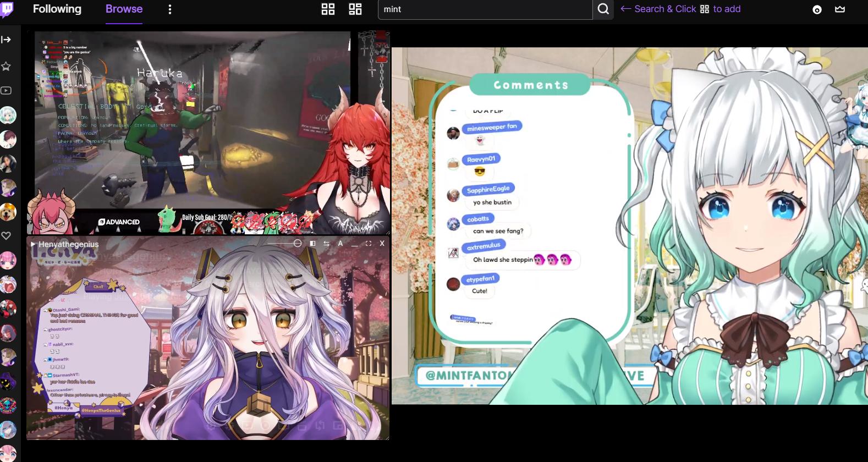
Task: Click the heart icon in the sidebar
Action: pyautogui.click(x=6, y=235)
